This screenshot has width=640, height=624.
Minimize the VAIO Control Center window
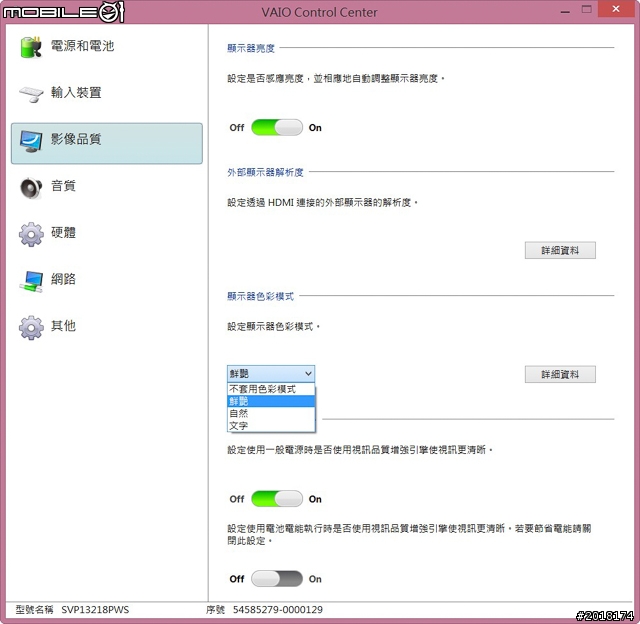[x=565, y=11]
